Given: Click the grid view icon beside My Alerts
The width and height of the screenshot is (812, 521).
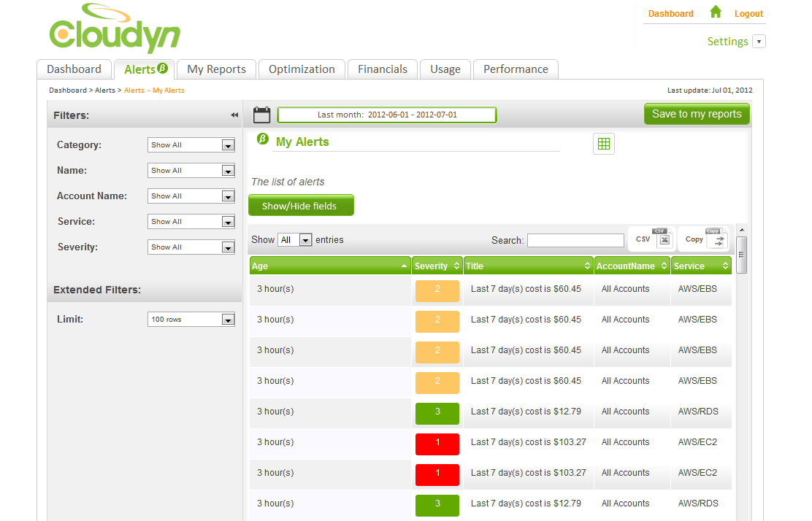Looking at the screenshot, I should 604,143.
